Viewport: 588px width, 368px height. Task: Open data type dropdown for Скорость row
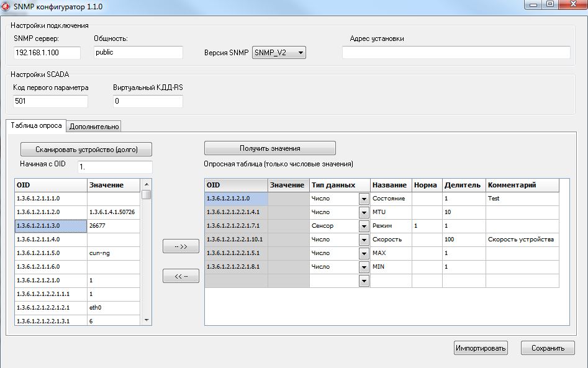coord(364,240)
